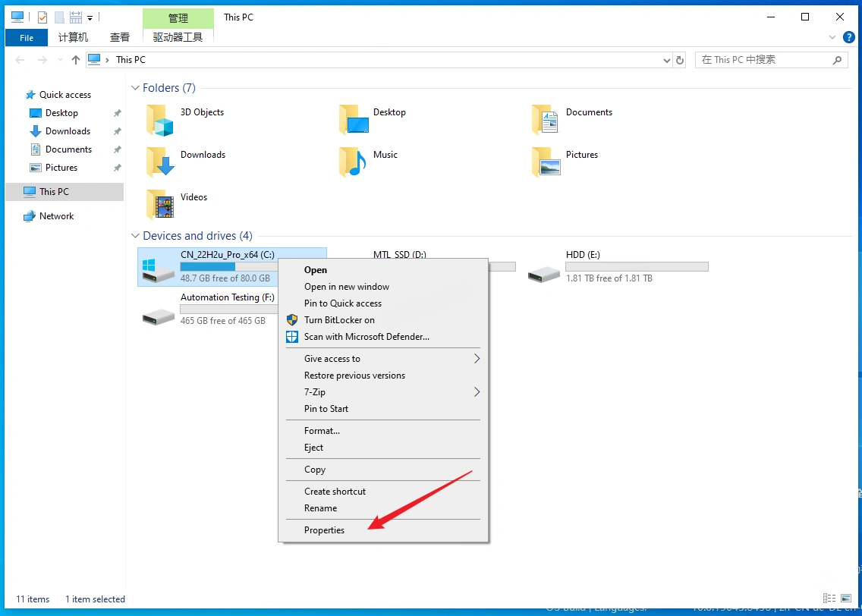This screenshot has height=616, width=862.
Task: Click the New folder icon in title bar
Action: 59,17
